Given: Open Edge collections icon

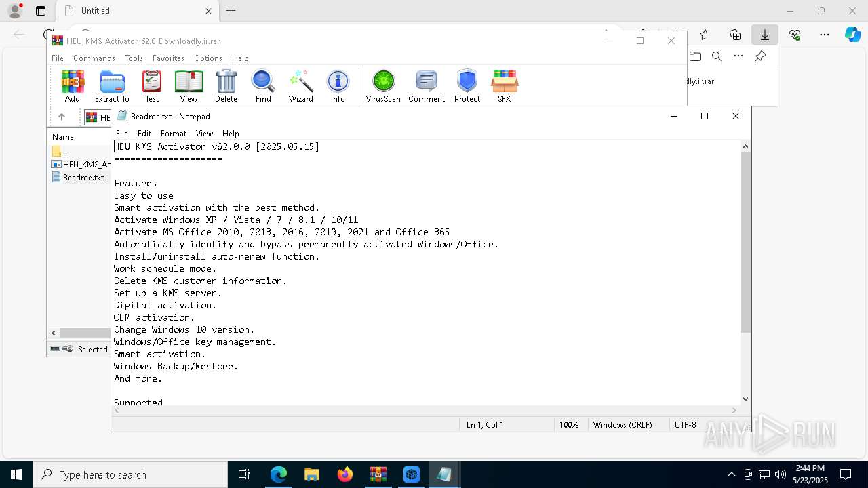Looking at the screenshot, I should tap(735, 35).
